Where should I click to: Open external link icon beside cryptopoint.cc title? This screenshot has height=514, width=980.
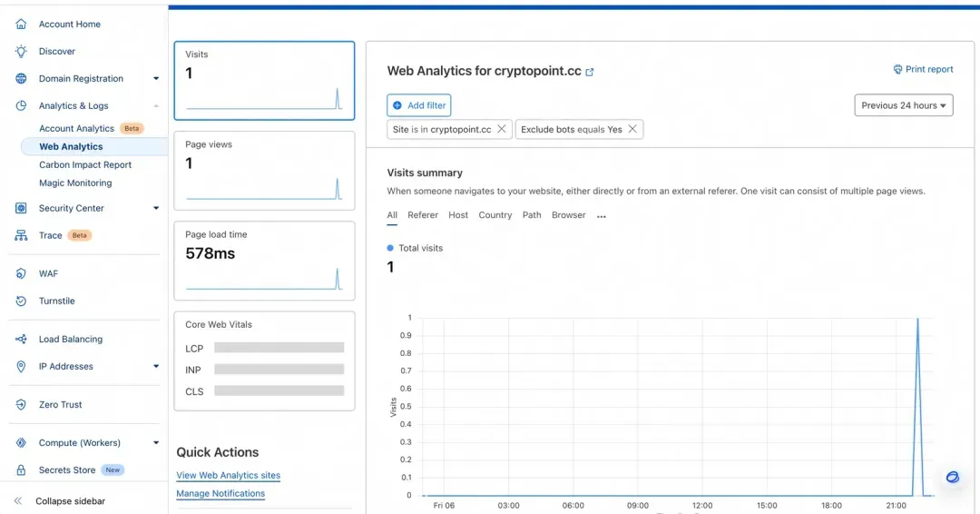tap(590, 72)
